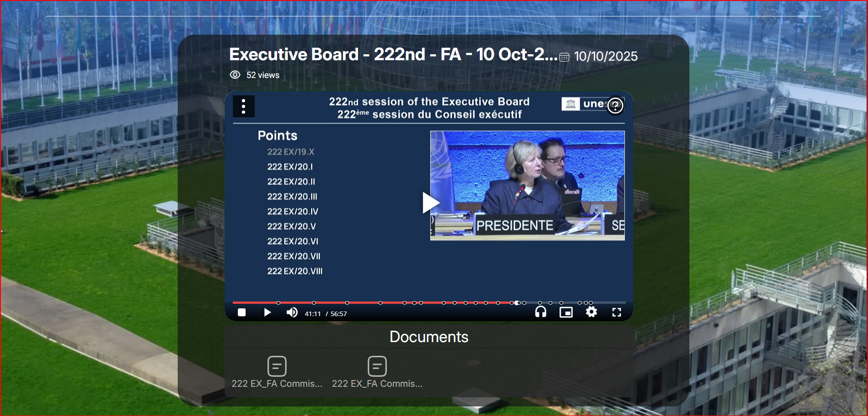Open video settings gear
Image resolution: width=868 pixels, height=416 pixels.
tap(591, 312)
